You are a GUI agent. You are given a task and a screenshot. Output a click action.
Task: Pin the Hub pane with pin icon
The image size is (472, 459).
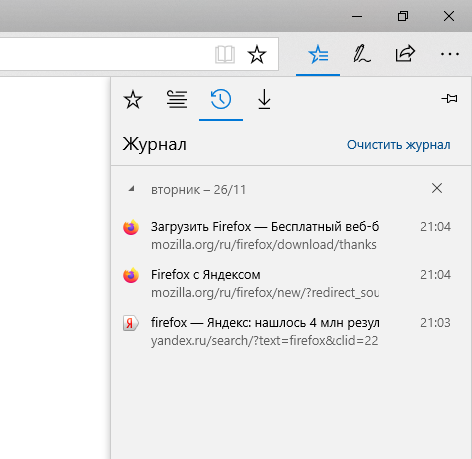point(449,99)
